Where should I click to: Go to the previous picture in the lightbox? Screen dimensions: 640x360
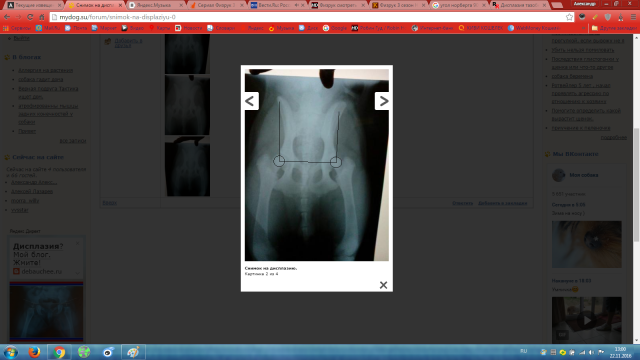(x=251, y=101)
